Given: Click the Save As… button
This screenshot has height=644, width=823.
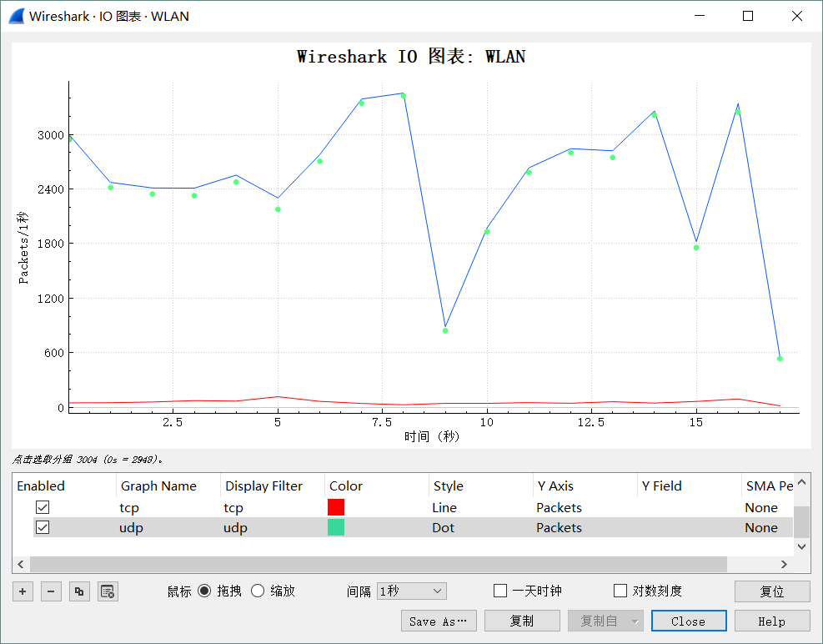Looking at the screenshot, I should (439, 621).
